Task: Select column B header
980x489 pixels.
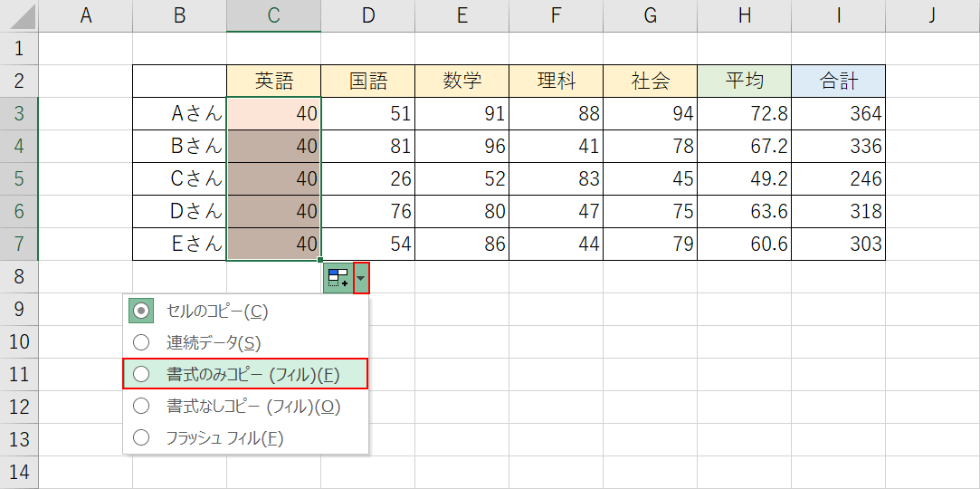Action: [180, 15]
